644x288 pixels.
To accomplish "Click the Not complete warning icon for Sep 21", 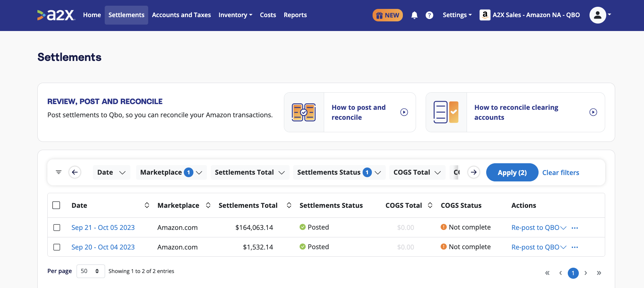I will click(x=444, y=227).
